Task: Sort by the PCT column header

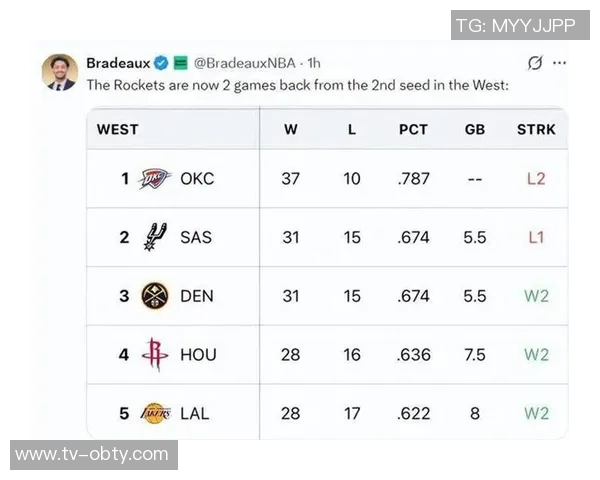Action: tap(413, 129)
